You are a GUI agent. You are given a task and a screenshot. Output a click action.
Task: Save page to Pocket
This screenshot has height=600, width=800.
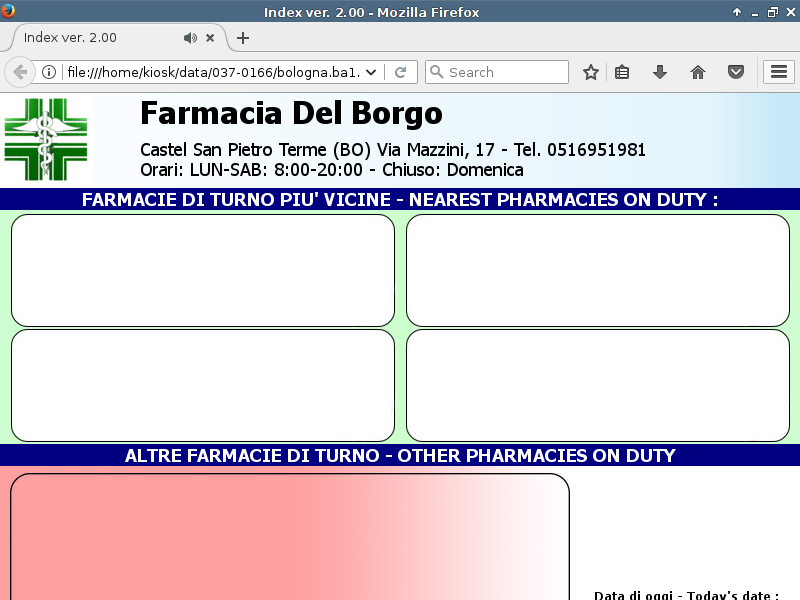tap(735, 72)
